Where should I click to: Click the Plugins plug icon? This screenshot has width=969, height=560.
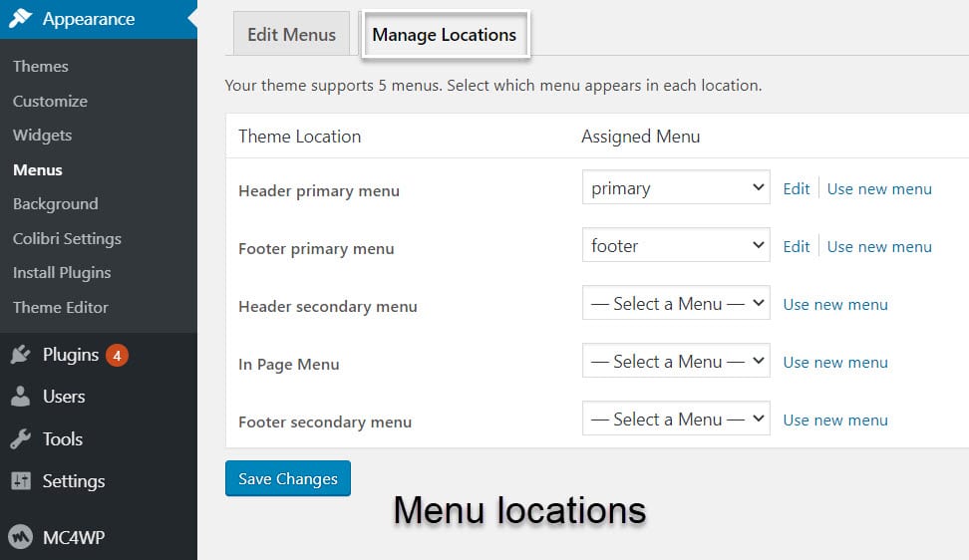(20, 355)
